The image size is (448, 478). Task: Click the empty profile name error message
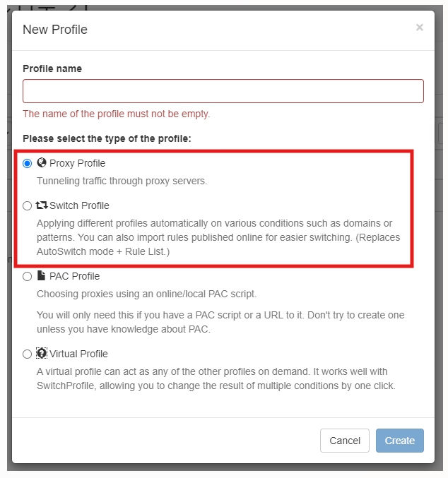(x=117, y=114)
